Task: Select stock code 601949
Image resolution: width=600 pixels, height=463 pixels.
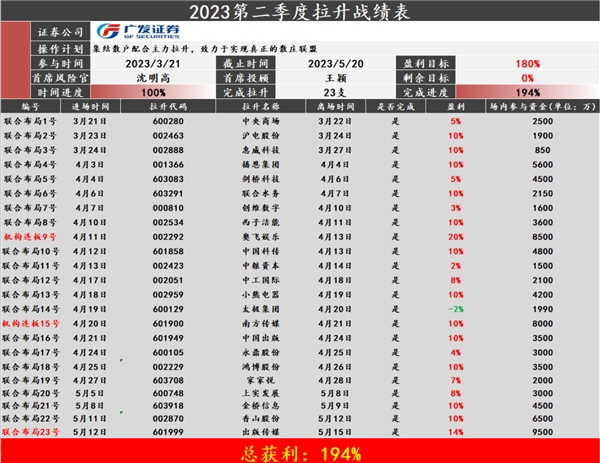Action: pos(168,338)
